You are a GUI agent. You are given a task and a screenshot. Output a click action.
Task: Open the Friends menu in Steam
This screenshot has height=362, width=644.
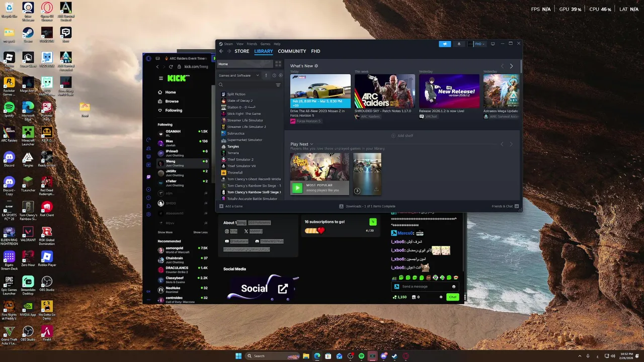point(252,44)
